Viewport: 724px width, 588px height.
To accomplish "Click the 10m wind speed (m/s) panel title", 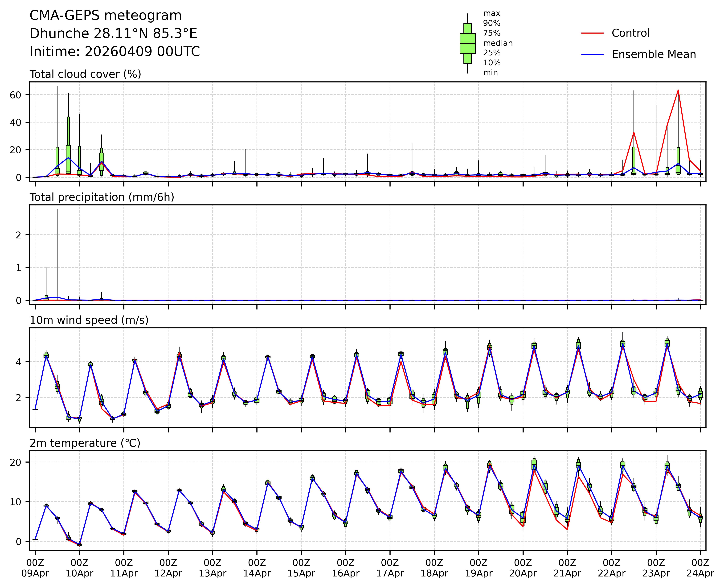I will (x=89, y=320).
